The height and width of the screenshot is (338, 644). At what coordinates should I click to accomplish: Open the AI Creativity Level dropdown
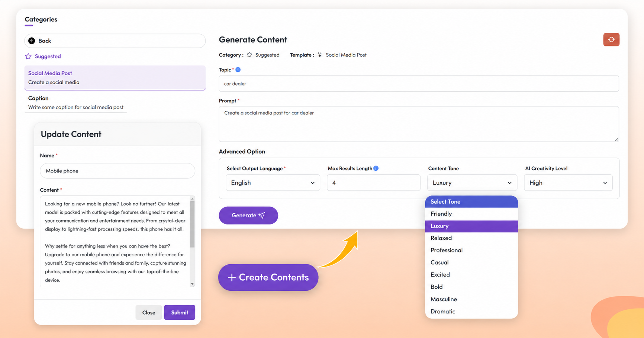pyautogui.click(x=568, y=183)
